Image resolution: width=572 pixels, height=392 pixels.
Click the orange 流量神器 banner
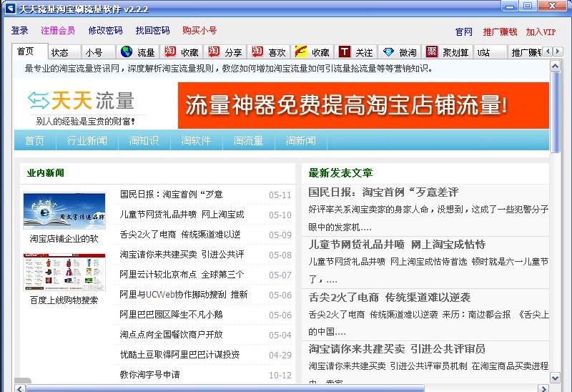(x=363, y=105)
